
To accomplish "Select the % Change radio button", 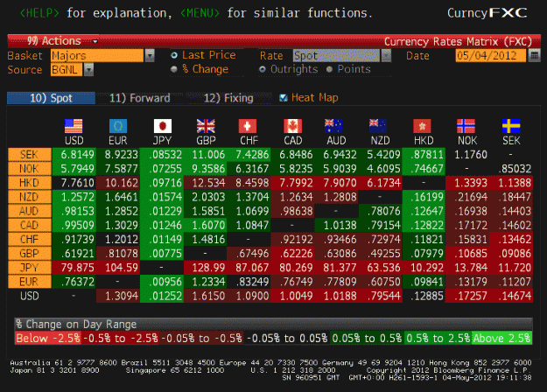I will click(174, 69).
